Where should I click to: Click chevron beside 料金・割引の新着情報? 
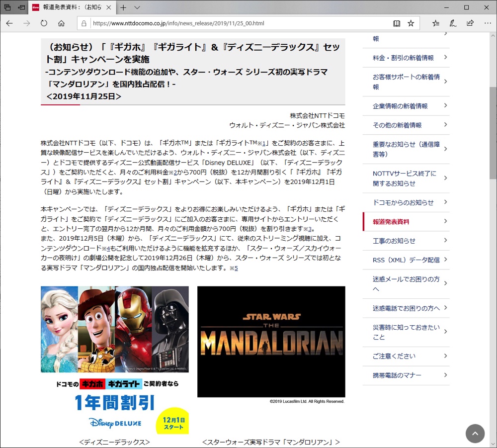[445, 57]
